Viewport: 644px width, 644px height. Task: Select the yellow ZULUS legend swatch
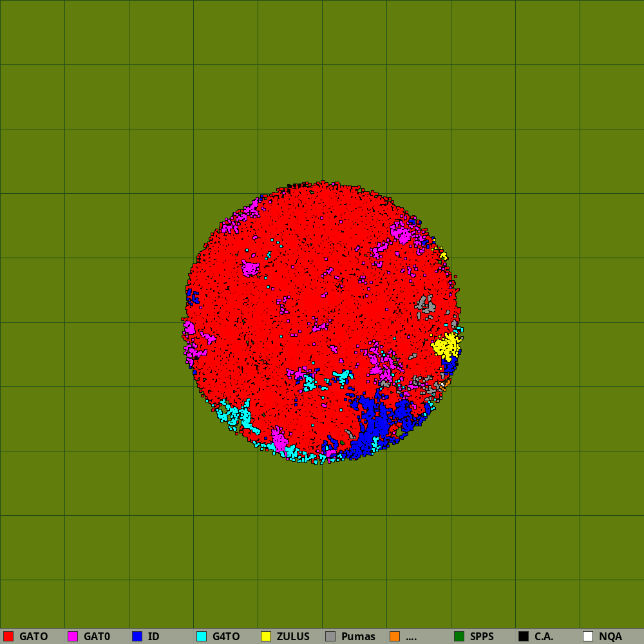click(266, 636)
